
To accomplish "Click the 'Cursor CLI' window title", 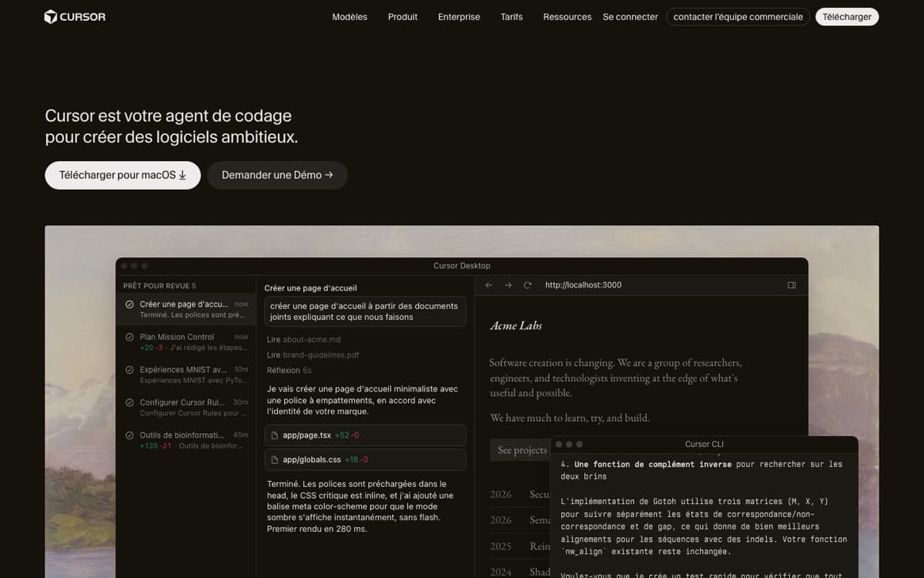I will (705, 445).
